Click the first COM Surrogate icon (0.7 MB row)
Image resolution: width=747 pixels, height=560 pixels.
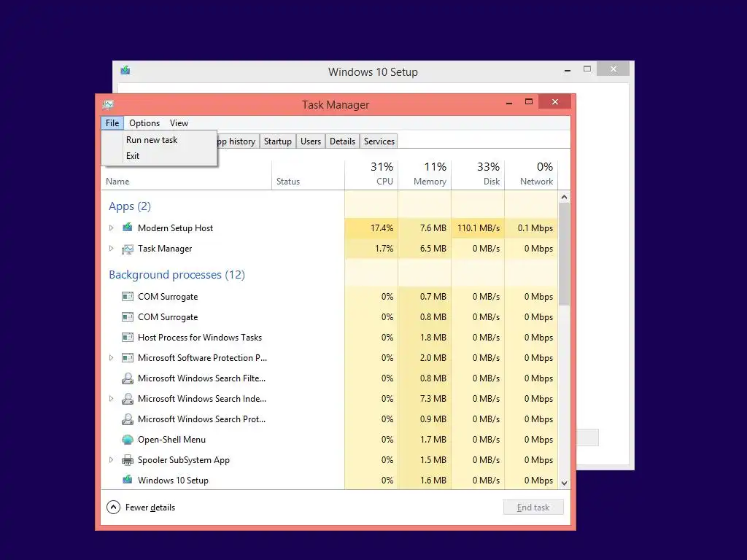(127, 297)
